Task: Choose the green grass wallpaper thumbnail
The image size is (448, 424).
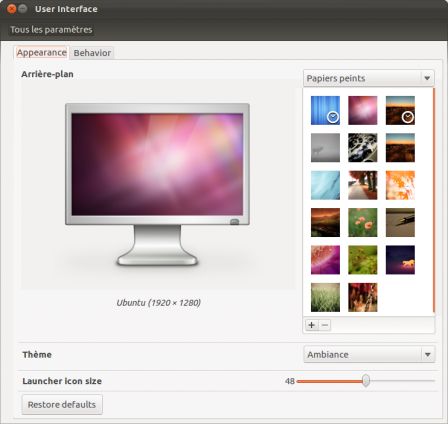Action: coord(325,297)
